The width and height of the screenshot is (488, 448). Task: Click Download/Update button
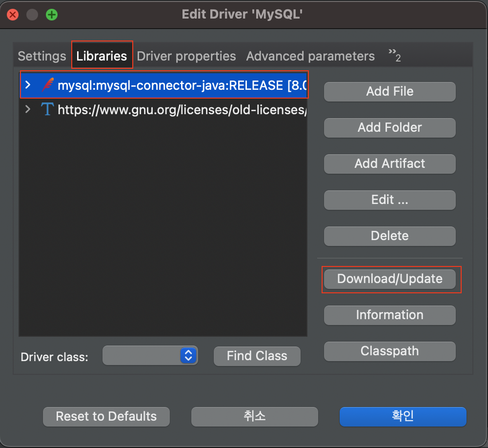tap(389, 279)
